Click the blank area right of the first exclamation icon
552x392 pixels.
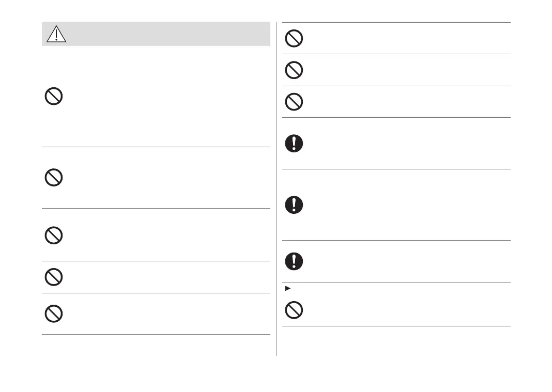tap(403, 143)
